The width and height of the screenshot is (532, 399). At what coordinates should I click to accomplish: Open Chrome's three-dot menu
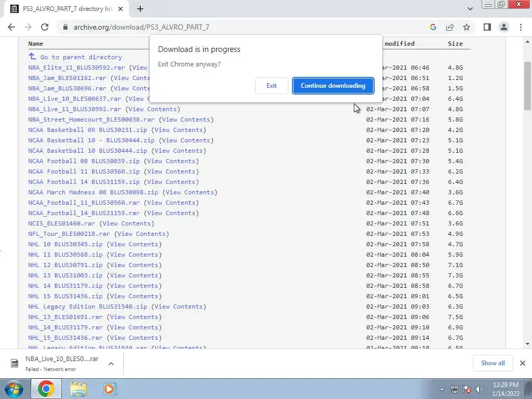point(521,27)
